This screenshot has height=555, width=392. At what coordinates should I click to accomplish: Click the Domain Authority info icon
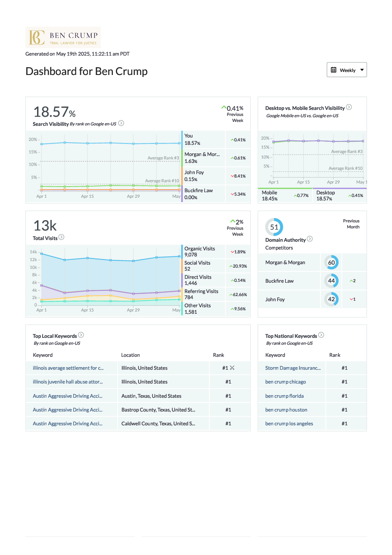pyautogui.click(x=310, y=239)
